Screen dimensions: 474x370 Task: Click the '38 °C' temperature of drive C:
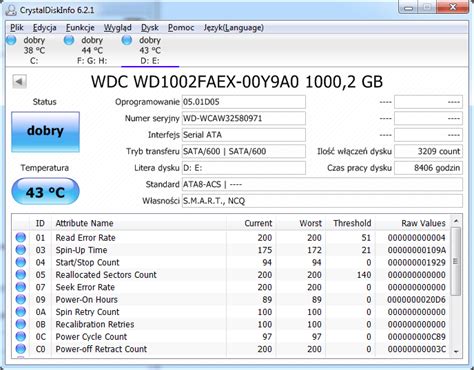pyautogui.click(x=34, y=50)
